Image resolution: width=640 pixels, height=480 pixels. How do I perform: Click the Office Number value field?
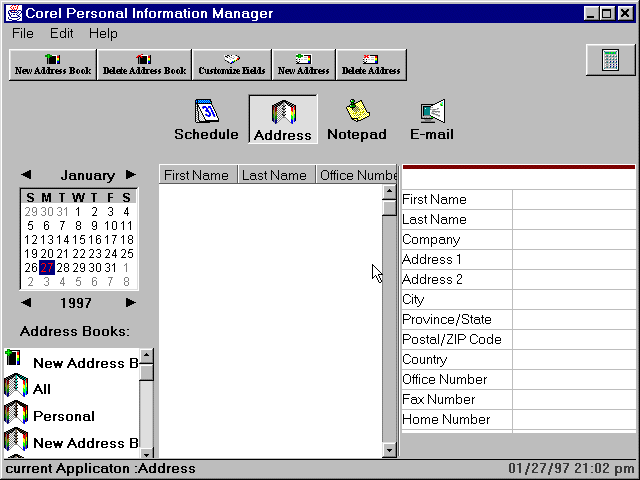tap(574, 380)
